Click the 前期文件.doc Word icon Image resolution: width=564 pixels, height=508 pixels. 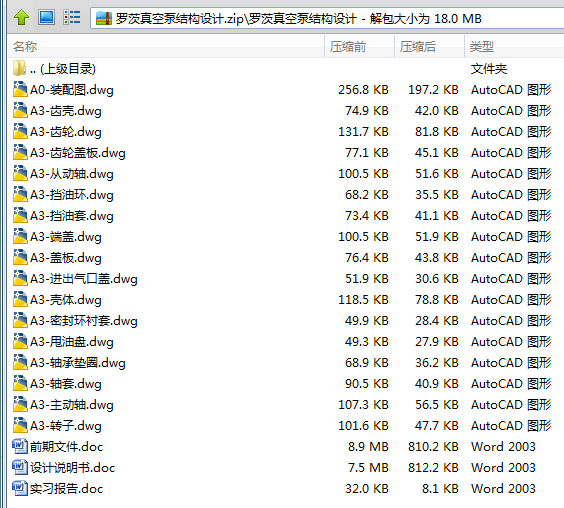[x=20, y=446]
